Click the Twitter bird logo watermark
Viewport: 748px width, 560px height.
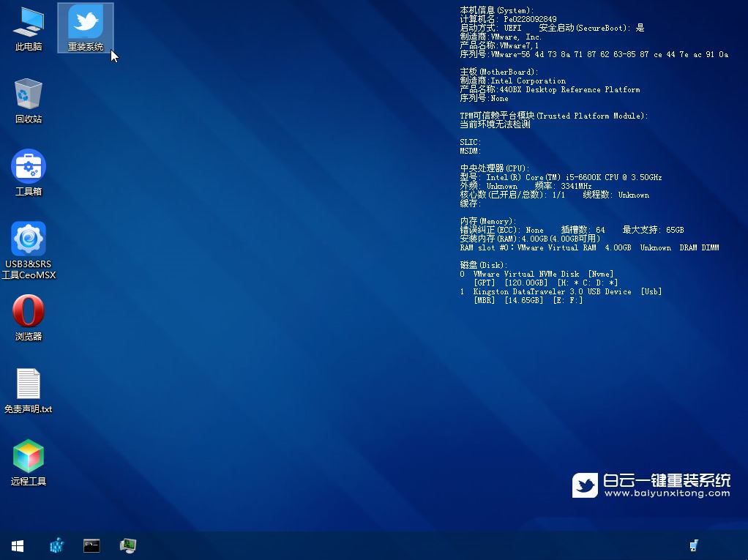click(x=585, y=485)
